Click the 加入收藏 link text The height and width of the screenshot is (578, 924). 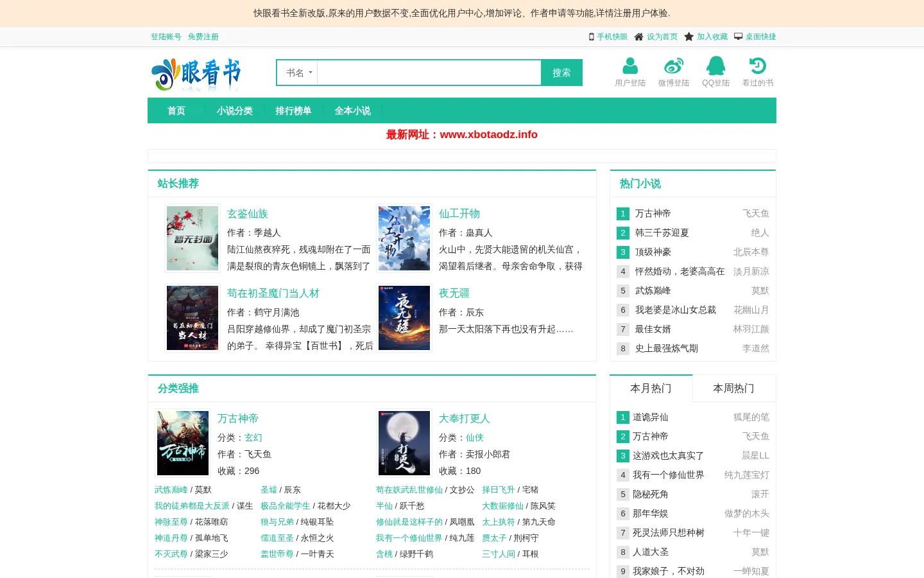pos(712,37)
